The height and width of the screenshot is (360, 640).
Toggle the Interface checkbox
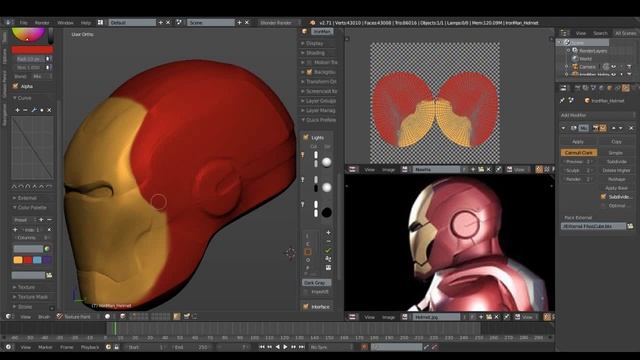pos(306,307)
